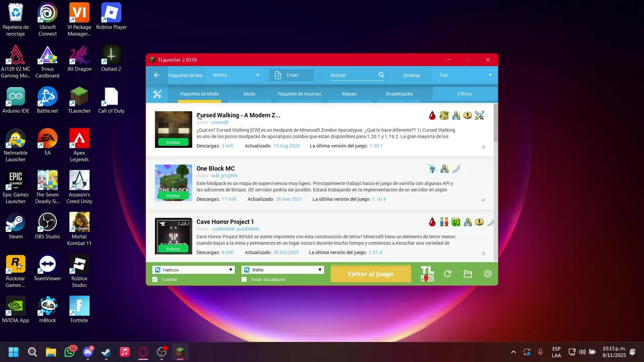Open author link w4r_p1g369
Viewport: 644px width, 362px height.
pos(224,176)
